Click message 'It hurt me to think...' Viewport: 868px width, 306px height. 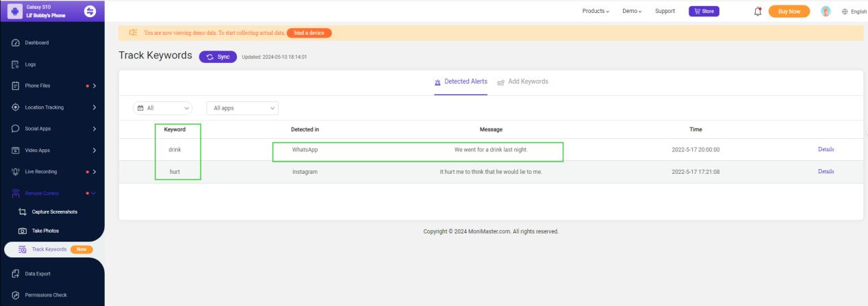[491, 171]
